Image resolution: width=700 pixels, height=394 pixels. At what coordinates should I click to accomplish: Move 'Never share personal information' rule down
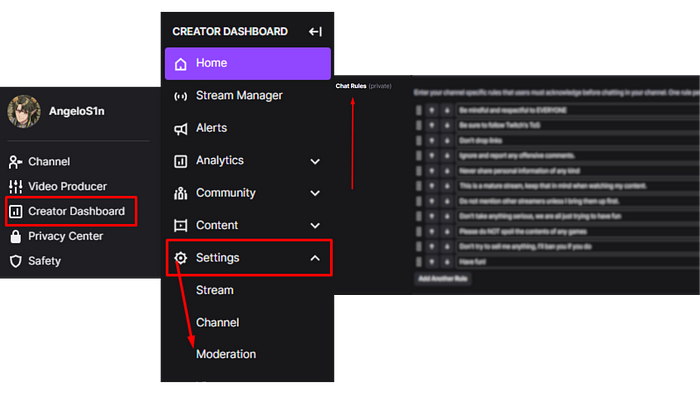446,171
